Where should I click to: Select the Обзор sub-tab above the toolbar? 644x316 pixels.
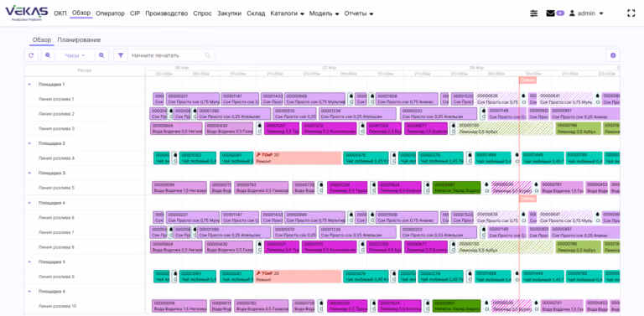click(41, 39)
